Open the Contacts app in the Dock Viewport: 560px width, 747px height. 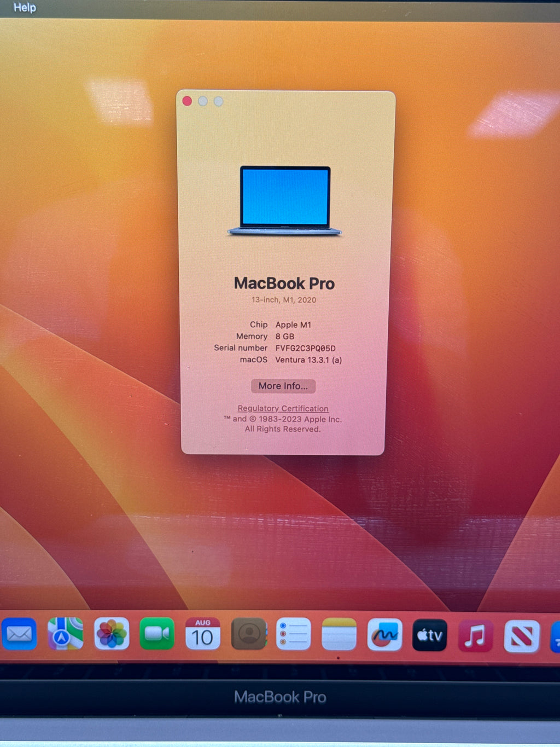pyautogui.click(x=249, y=634)
